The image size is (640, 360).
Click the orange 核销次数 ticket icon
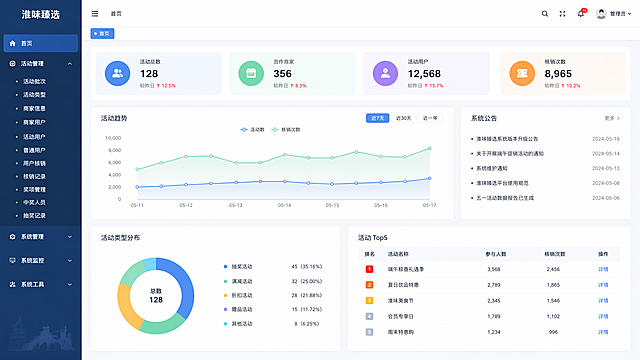click(522, 73)
